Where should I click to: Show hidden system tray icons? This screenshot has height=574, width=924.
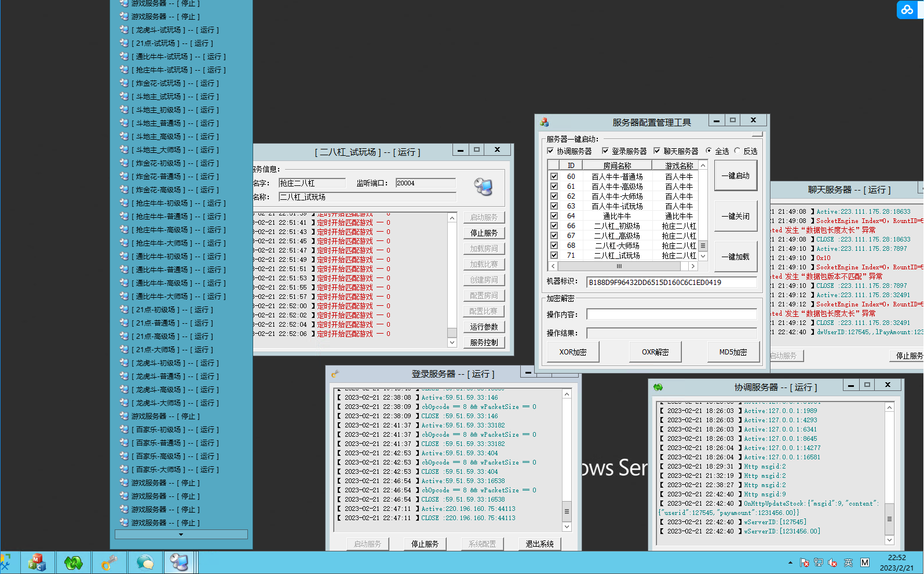[790, 562]
